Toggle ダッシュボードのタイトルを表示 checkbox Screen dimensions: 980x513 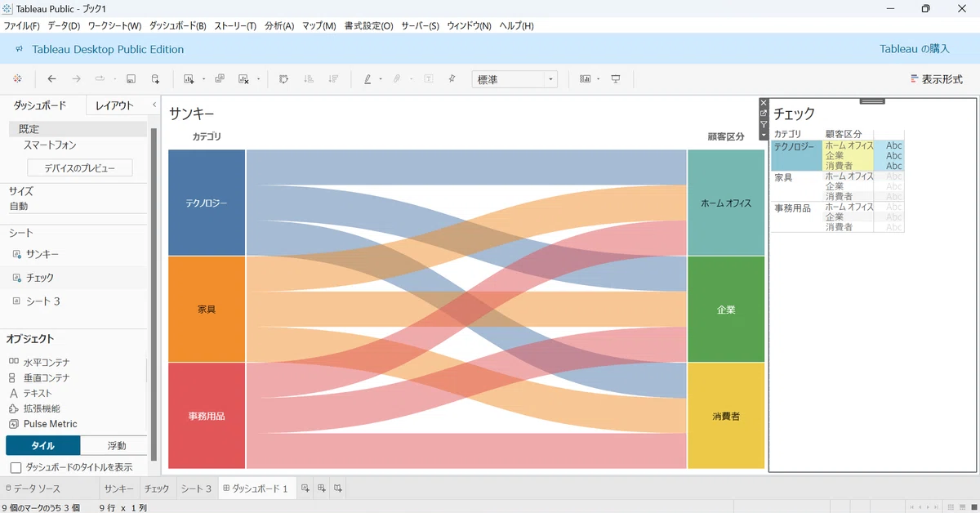click(16, 467)
